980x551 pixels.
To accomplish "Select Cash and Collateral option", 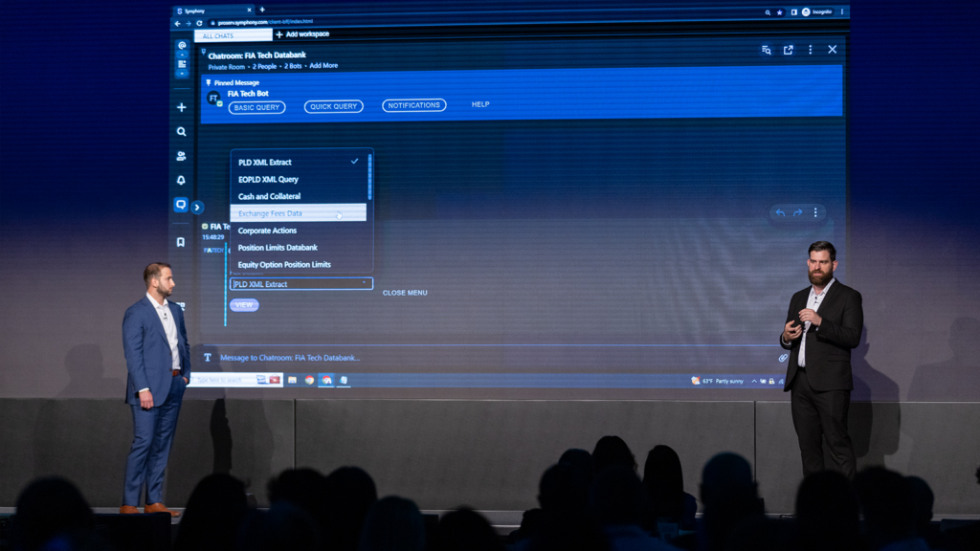I will (x=299, y=196).
